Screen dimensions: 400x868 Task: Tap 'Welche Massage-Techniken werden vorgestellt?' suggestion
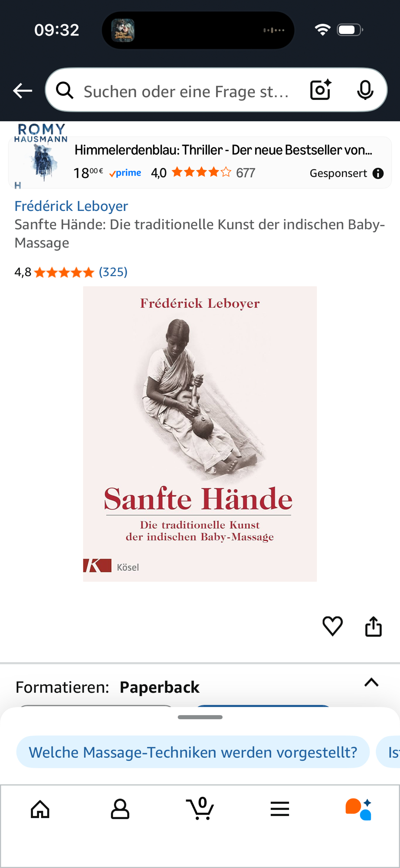(193, 752)
